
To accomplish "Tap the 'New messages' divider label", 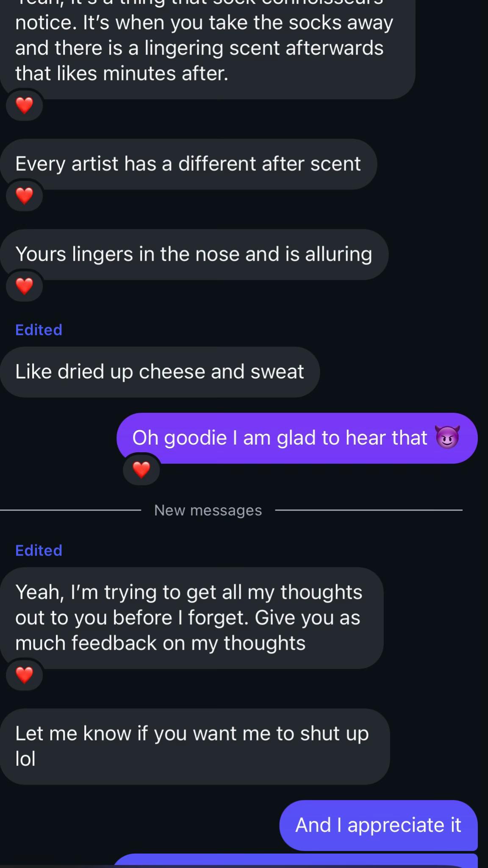I will pyautogui.click(x=208, y=510).
